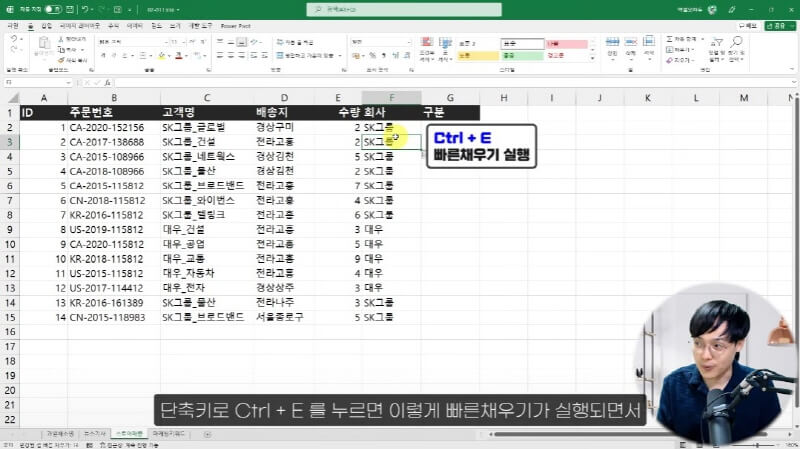Open the Power Pivot ribbon tab
Viewport: 800px width, 449px height.
pyautogui.click(x=235, y=26)
